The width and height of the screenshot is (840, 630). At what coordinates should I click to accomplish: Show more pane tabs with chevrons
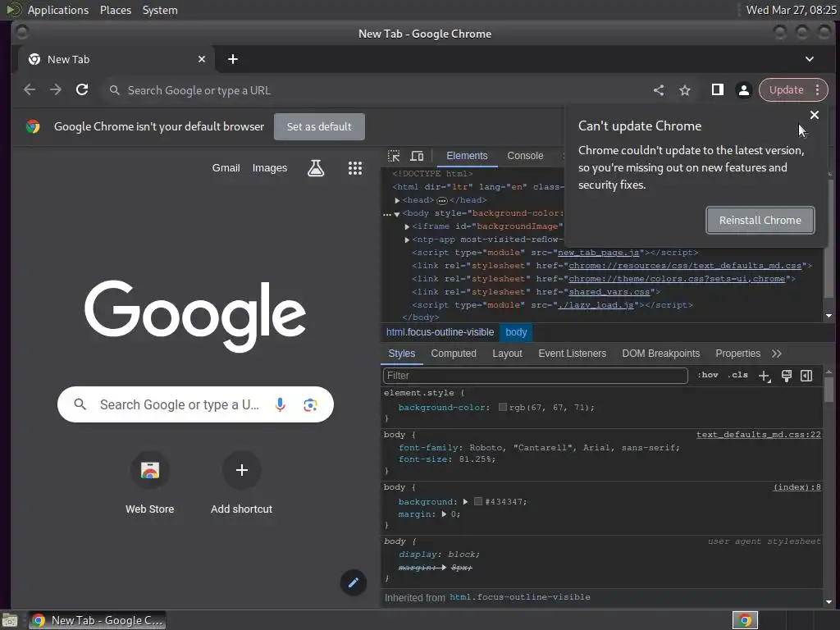(777, 354)
